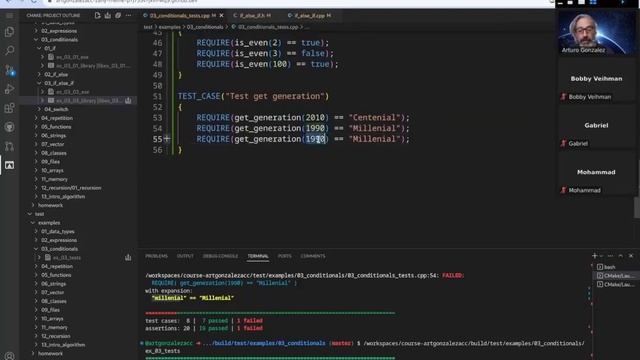Viewport: 640px width, 360px height.
Task: Click line number 53 in the gutter
Action: [158, 118]
